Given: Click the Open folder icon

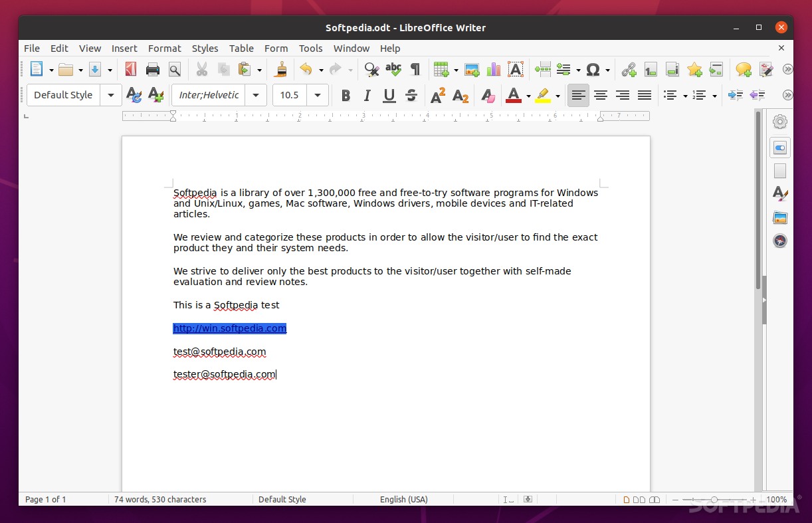Looking at the screenshot, I should click(65, 69).
